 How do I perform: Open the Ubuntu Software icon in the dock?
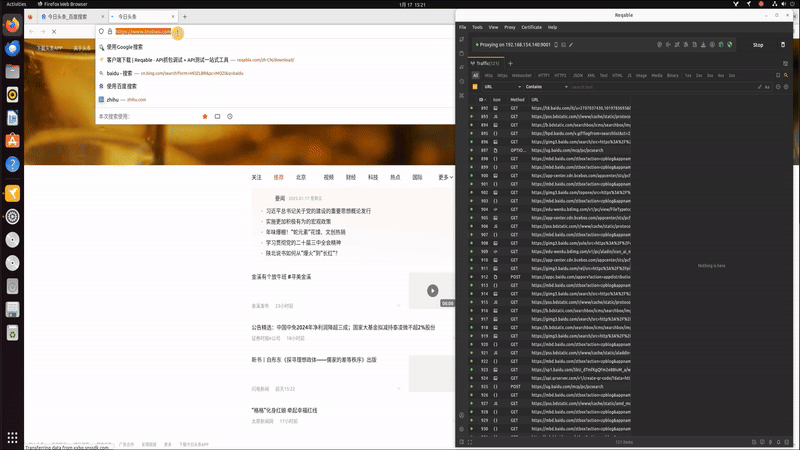click(12, 141)
